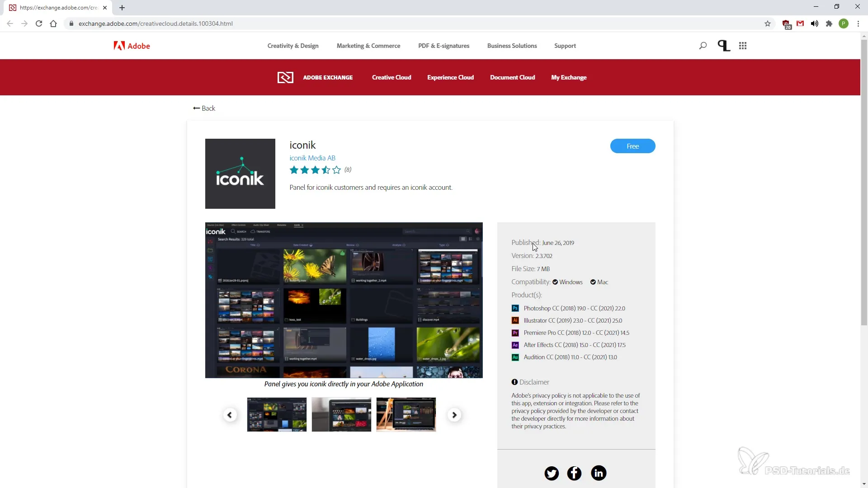The width and height of the screenshot is (868, 488).
Task: Select Experience Cloud in Exchange bar
Action: pyautogui.click(x=450, y=77)
